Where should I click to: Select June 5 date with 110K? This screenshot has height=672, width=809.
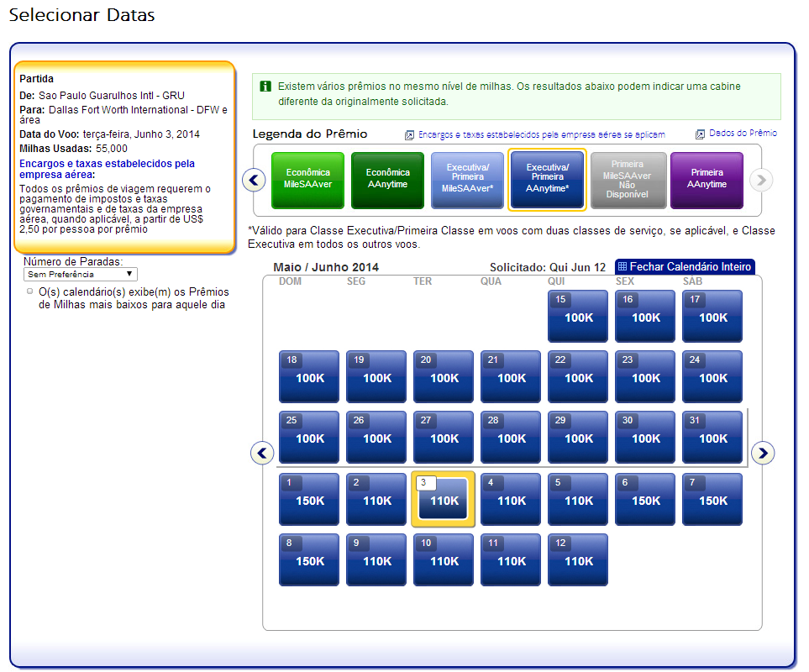tap(578, 499)
